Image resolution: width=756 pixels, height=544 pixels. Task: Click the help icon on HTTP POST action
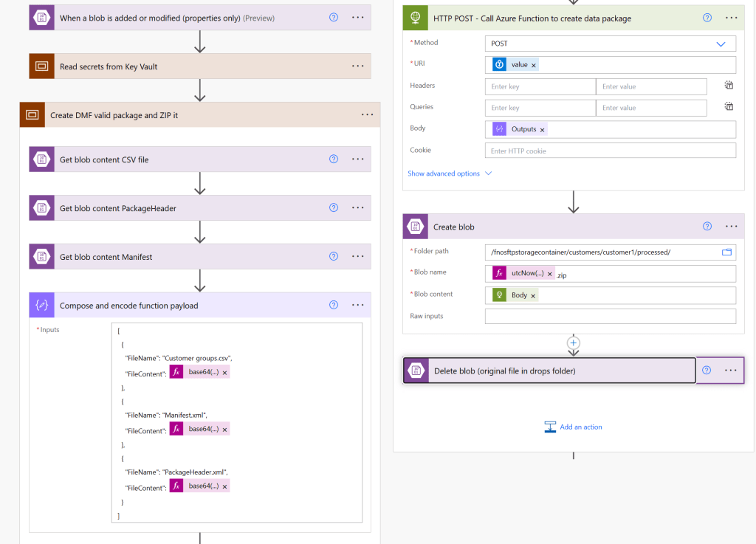pos(707,18)
